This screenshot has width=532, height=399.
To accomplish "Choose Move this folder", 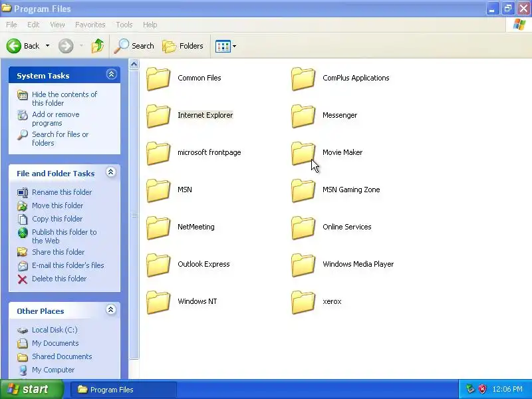I will pyautogui.click(x=57, y=205).
